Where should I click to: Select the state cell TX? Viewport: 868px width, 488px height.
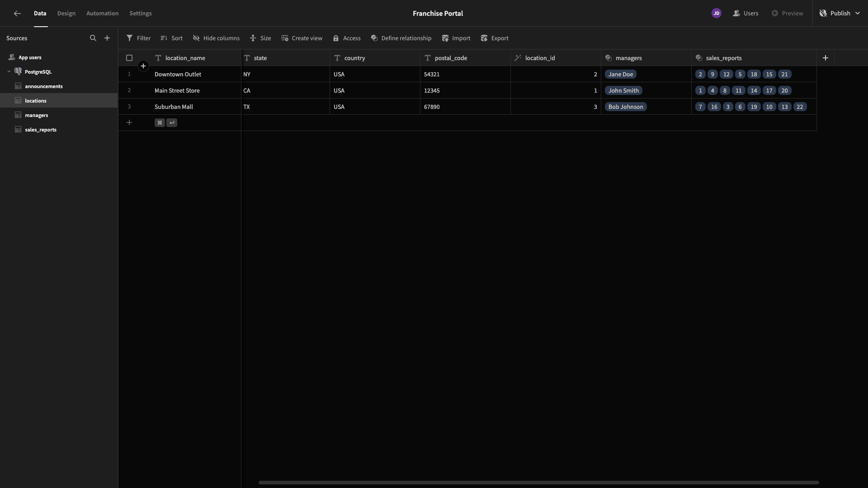pyautogui.click(x=285, y=107)
